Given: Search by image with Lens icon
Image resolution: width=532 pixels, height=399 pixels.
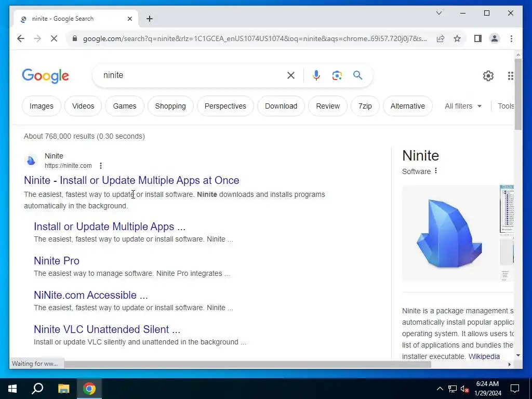Looking at the screenshot, I should (x=337, y=75).
